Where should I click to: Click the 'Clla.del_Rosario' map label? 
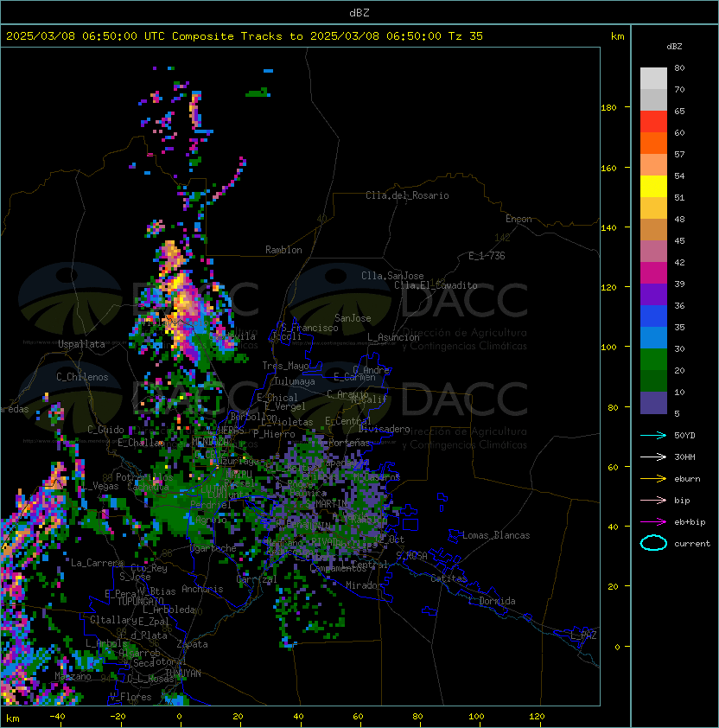pos(407,195)
